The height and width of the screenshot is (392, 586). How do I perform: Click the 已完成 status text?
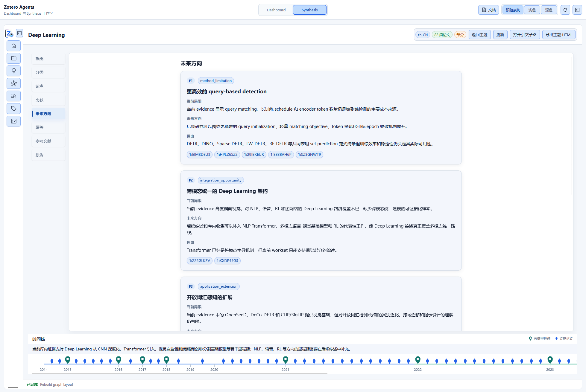[32, 385]
